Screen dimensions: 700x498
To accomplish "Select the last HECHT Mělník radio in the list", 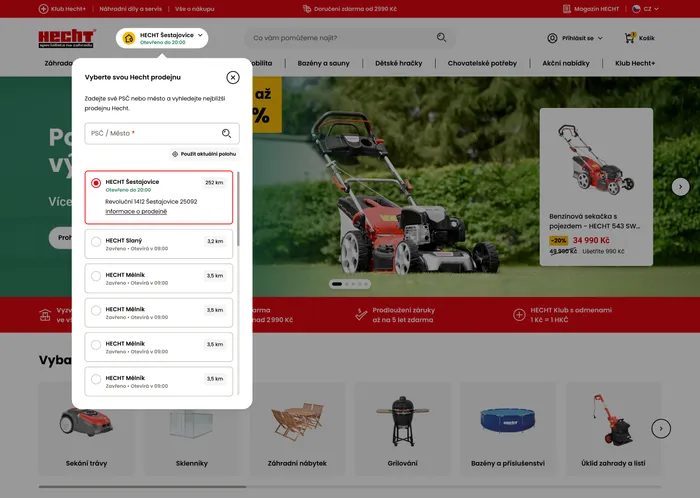I will click(96, 379).
